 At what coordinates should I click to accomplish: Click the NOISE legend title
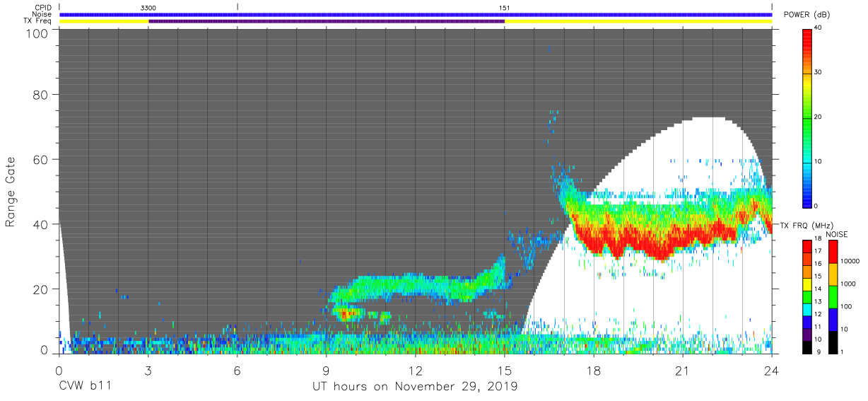coord(838,234)
